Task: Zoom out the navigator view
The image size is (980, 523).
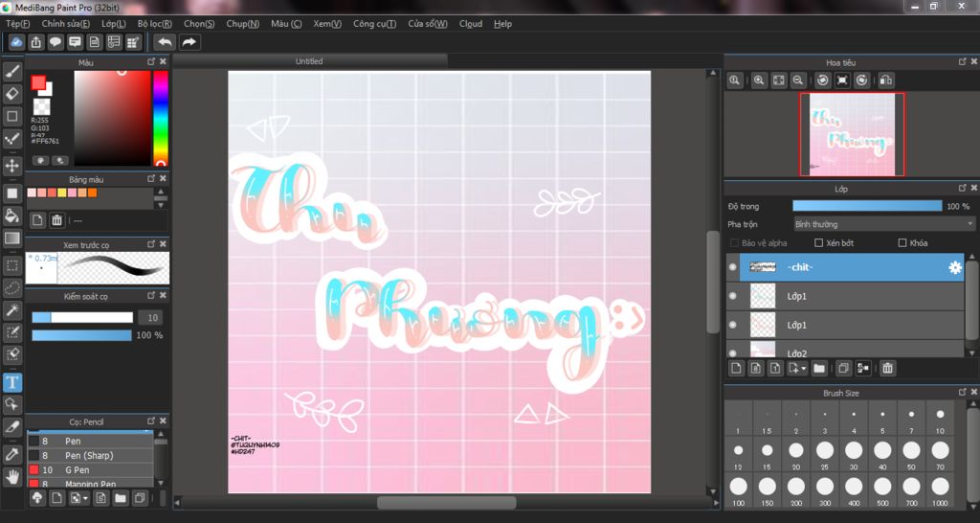Action: point(797,80)
